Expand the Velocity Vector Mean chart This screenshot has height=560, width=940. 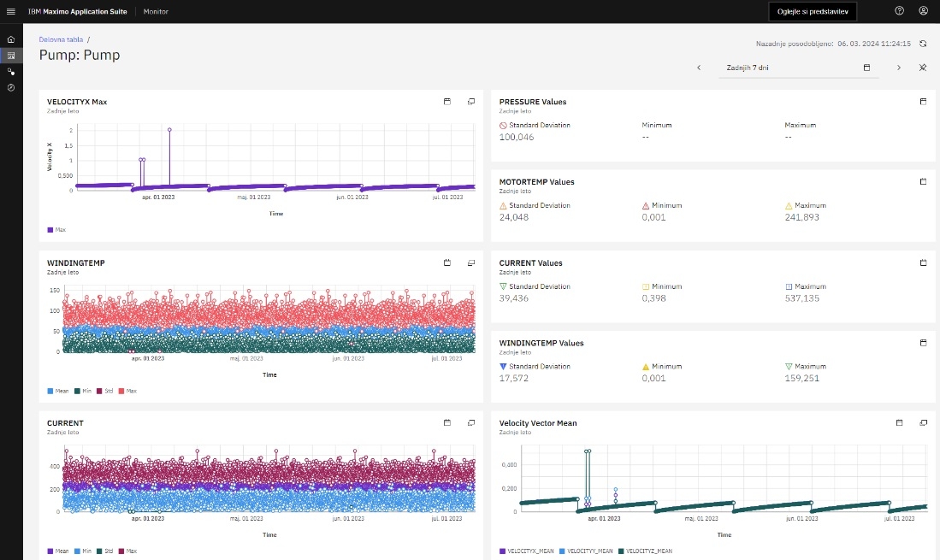tap(923, 422)
